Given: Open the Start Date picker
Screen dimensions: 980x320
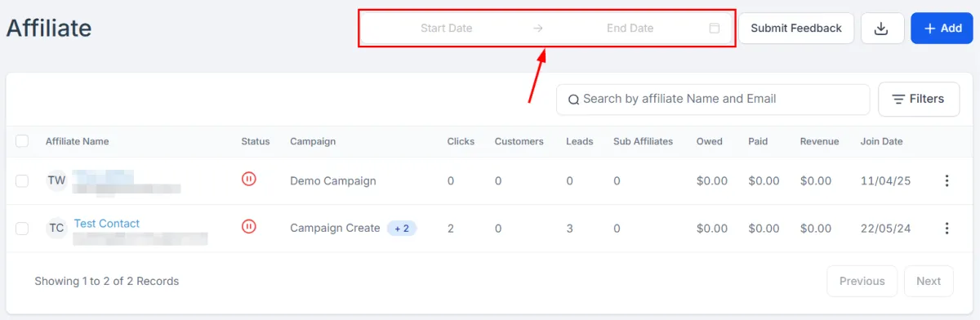Looking at the screenshot, I should 447,29.
